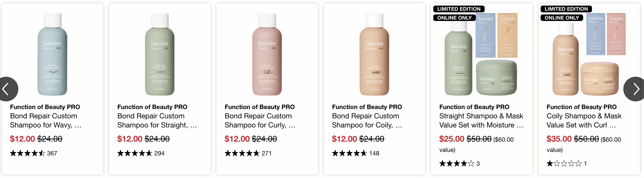This screenshot has height=178, width=644.
Task: Open the pink Curly shampoo bottle image
Action: [x=267, y=54]
